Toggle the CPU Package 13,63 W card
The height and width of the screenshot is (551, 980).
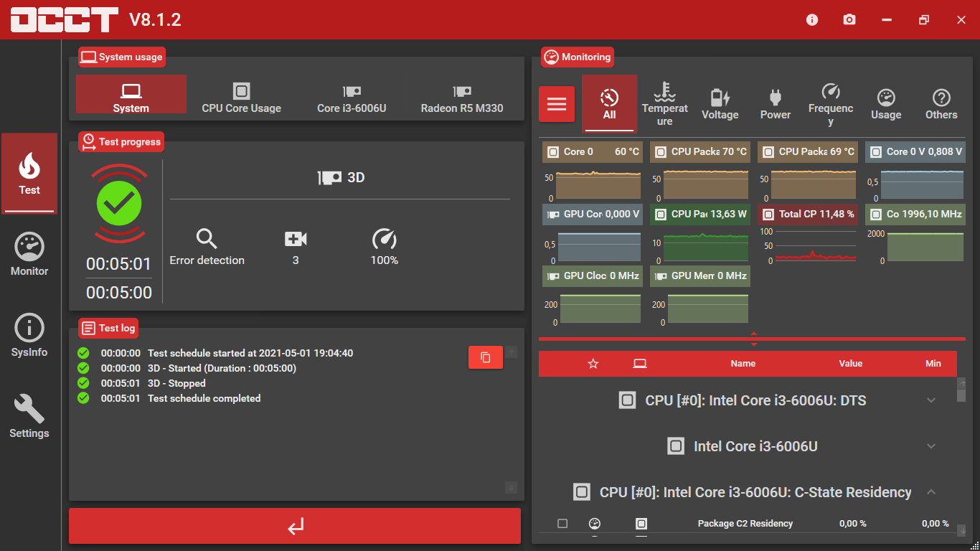700,214
